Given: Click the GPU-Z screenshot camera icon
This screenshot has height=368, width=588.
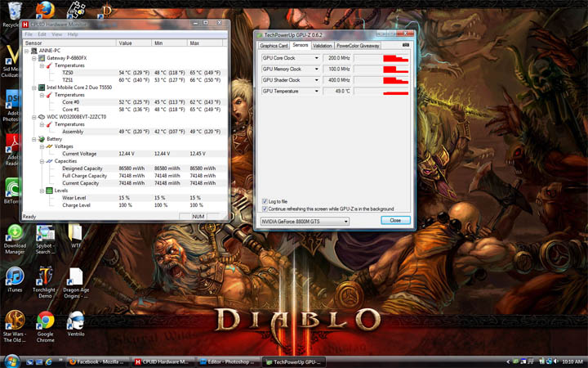Looking at the screenshot, I should (405, 45).
